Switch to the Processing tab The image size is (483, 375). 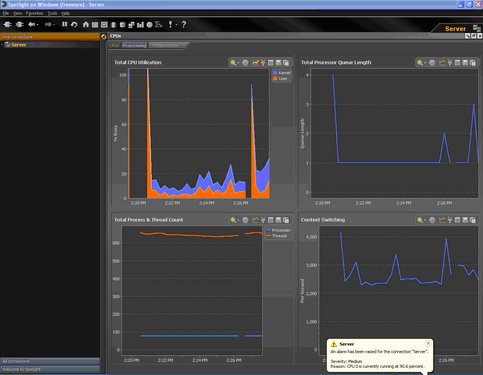click(x=134, y=45)
